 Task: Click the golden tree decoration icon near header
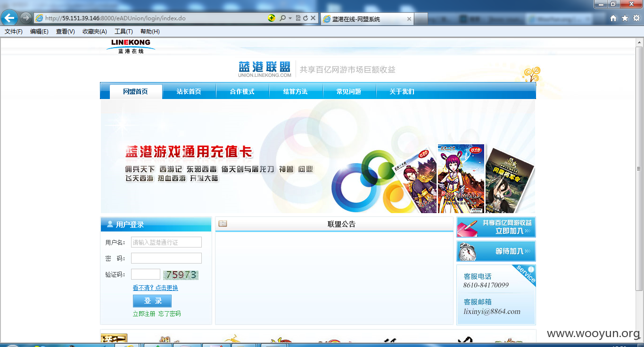point(531,75)
